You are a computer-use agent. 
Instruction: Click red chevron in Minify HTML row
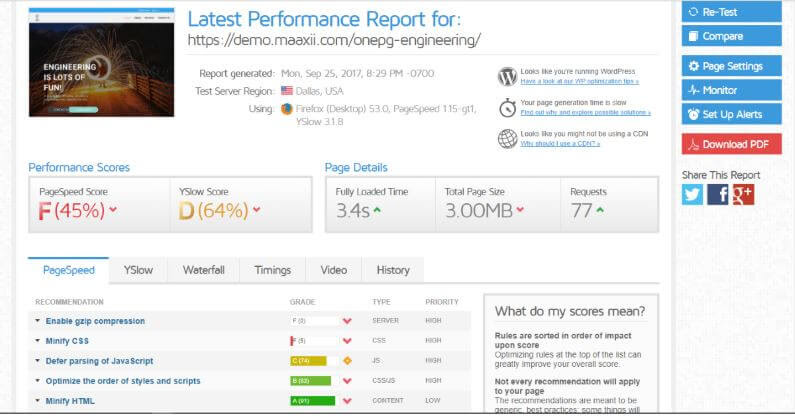[x=347, y=401]
